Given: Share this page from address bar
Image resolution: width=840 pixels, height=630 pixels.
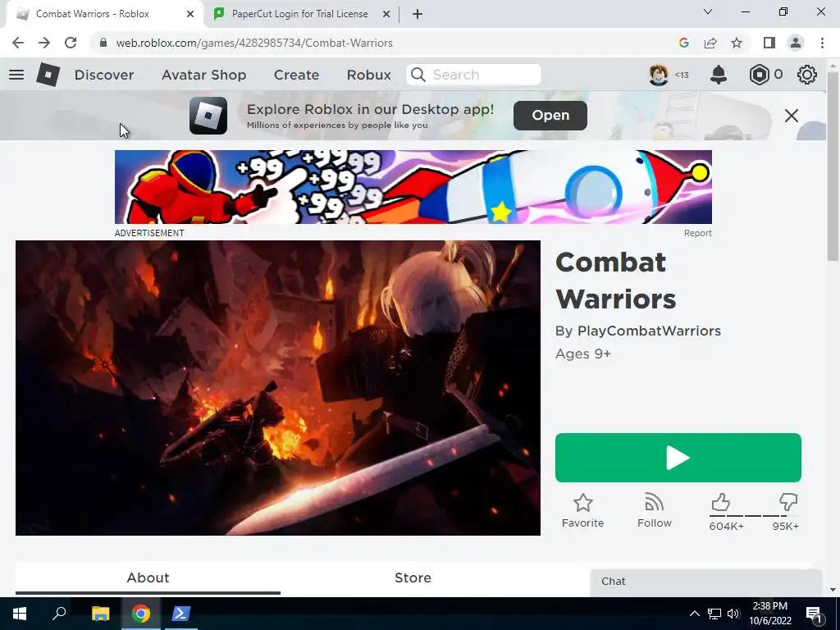Looking at the screenshot, I should tap(710, 43).
